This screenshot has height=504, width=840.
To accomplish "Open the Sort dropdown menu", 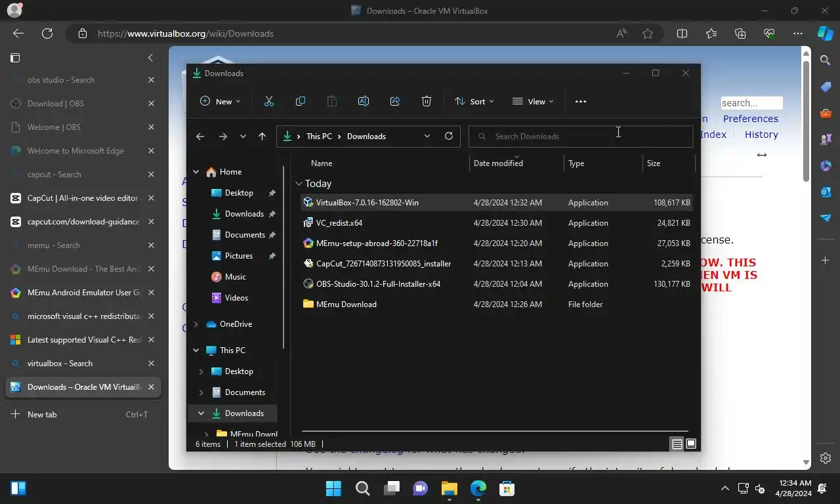I will pyautogui.click(x=474, y=101).
